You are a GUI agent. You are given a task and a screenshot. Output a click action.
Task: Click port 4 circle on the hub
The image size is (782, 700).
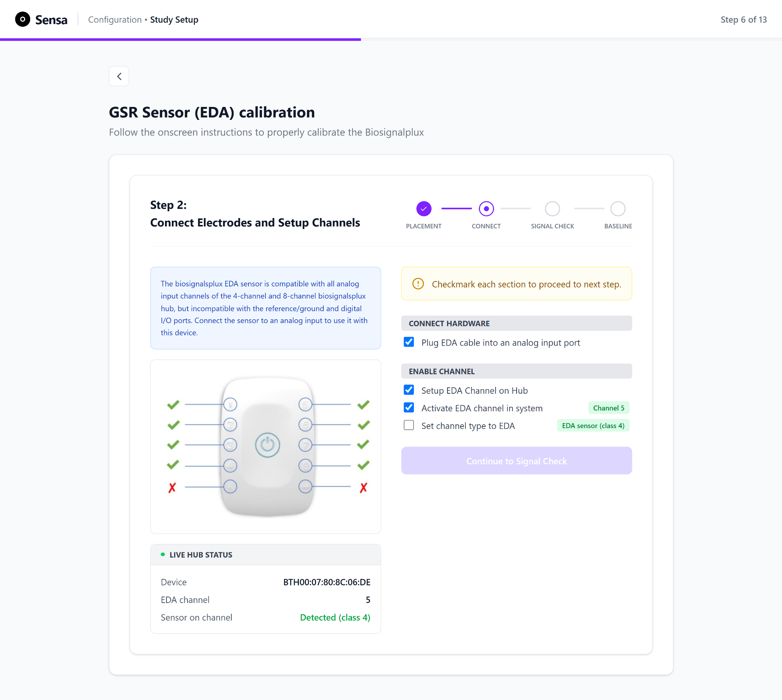230,466
